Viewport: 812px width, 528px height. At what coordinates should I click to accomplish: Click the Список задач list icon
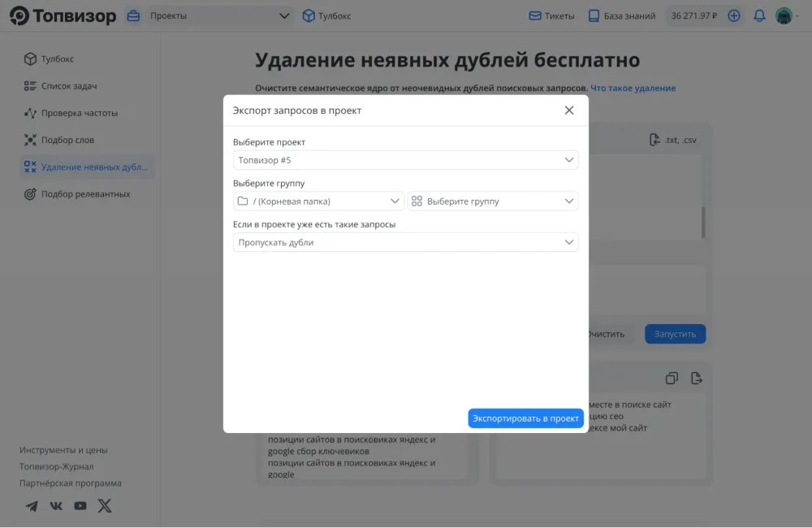click(x=30, y=86)
